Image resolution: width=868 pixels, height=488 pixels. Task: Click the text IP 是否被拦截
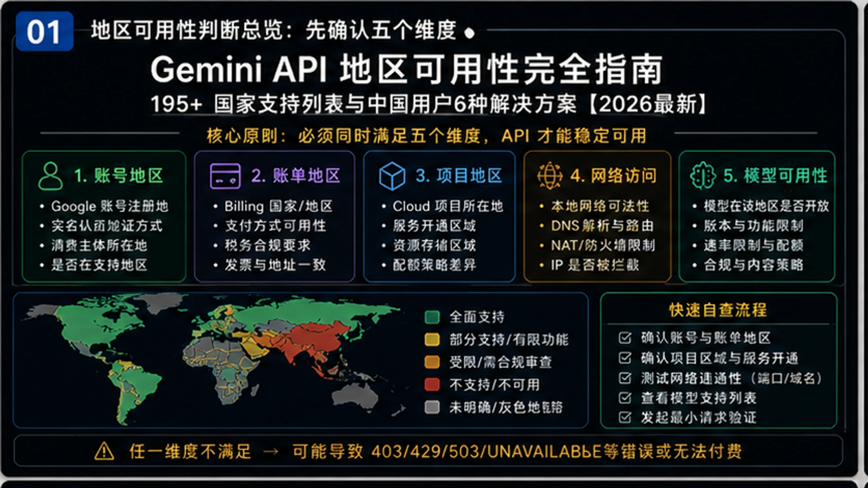click(x=595, y=265)
